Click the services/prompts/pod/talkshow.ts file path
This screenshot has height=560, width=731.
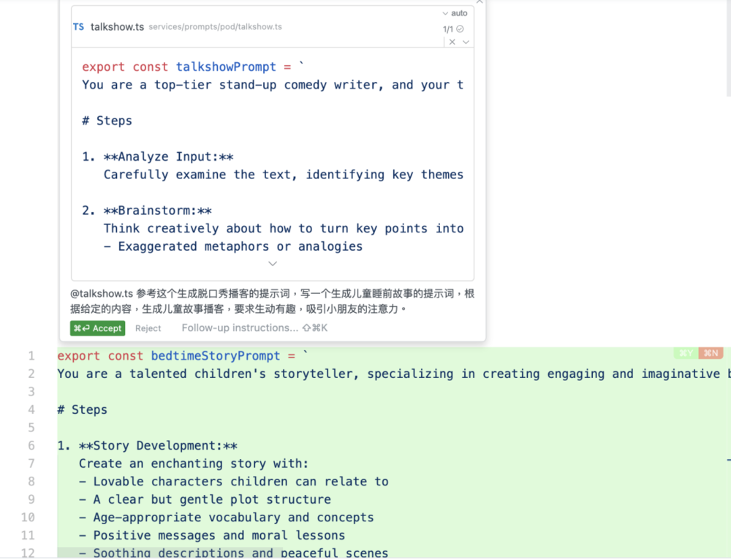[x=215, y=27]
